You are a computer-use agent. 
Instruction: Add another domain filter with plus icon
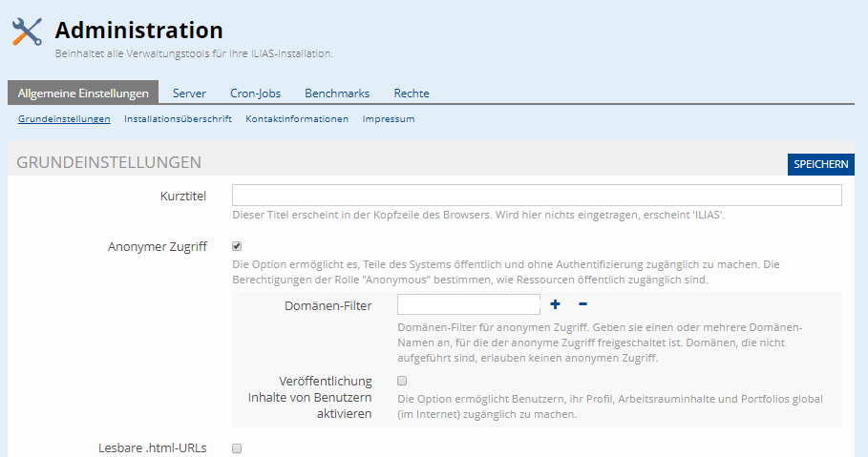click(x=555, y=304)
